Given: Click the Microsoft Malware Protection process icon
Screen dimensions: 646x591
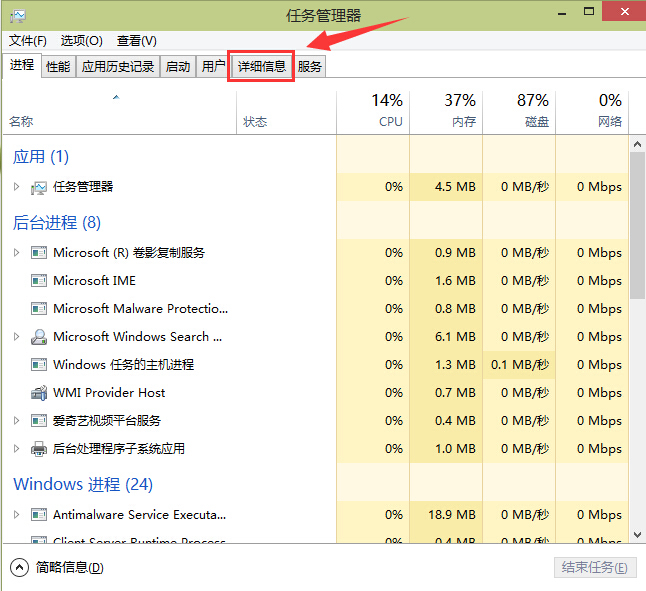Looking at the screenshot, I should (39, 309).
